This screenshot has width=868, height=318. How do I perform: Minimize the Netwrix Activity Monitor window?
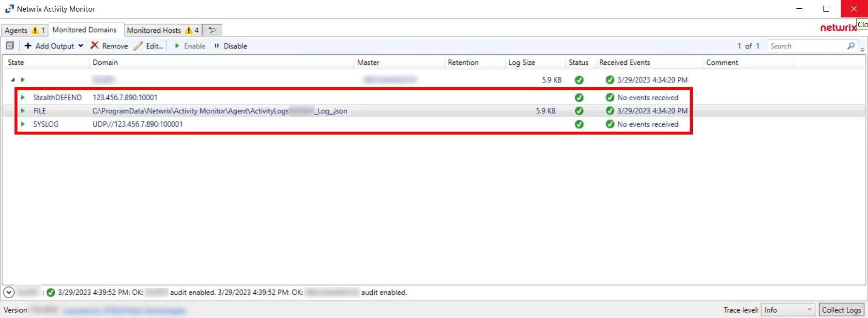tap(799, 9)
